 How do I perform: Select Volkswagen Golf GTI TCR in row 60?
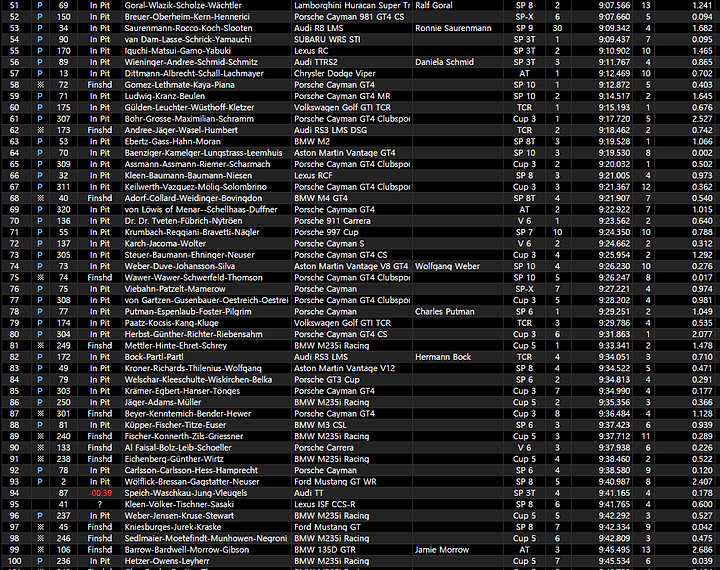[343, 107]
